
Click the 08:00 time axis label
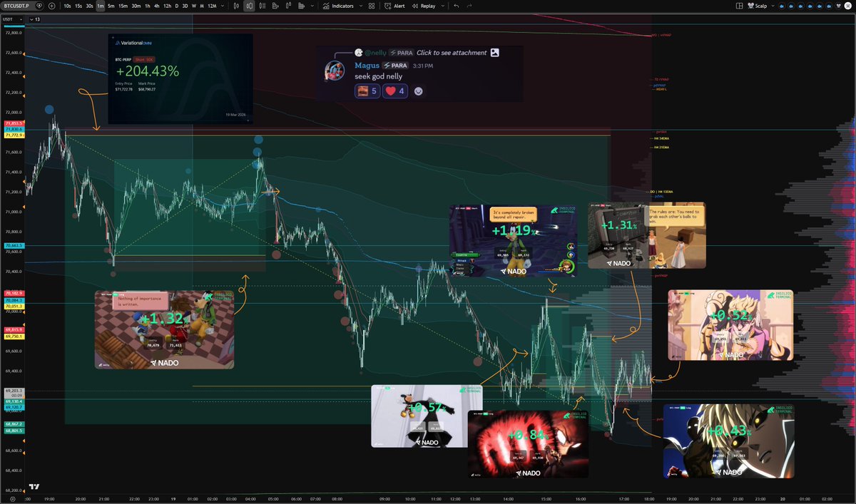pos(337,498)
